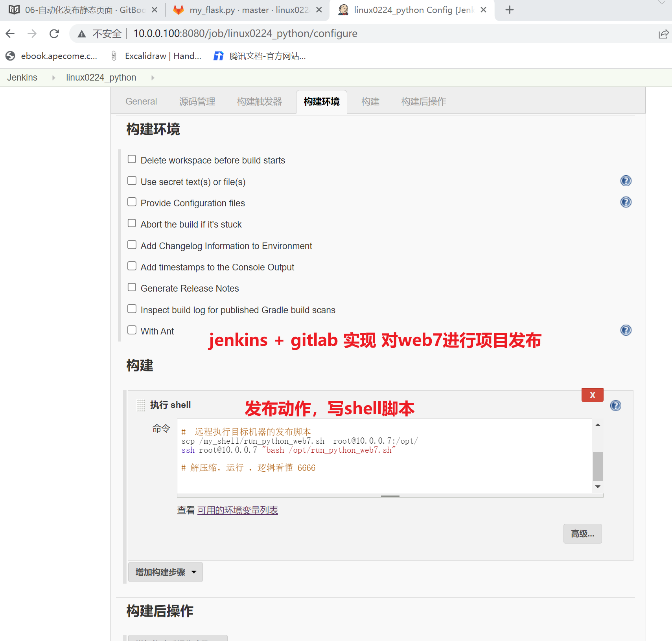Open help for Use secret text(s) or file(s)

(626, 181)
